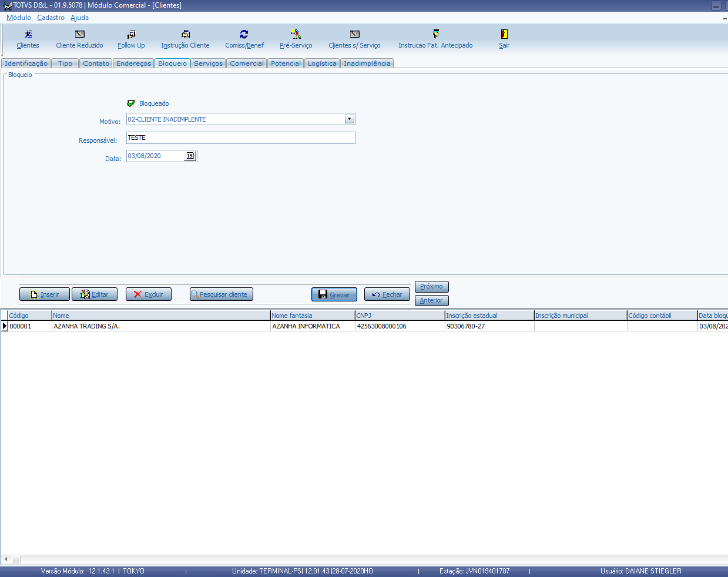
Task: Click the Pré-Serviço toolbar icon
Action: 296,35
